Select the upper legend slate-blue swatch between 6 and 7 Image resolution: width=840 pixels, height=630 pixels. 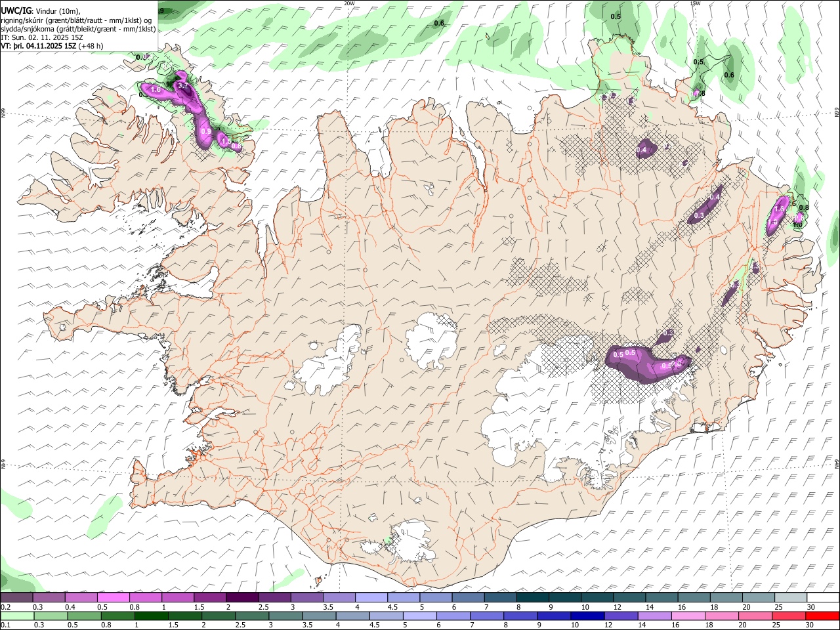[468, 597]
